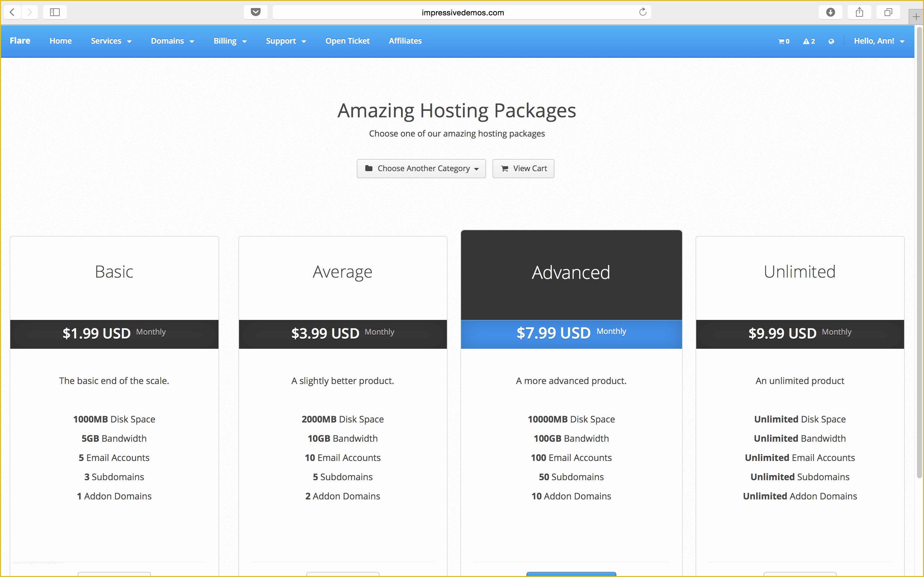The height and width of the screenshot is (577, 924).
Task: Click the Affiliates navigation link
Action: [405, 40]
